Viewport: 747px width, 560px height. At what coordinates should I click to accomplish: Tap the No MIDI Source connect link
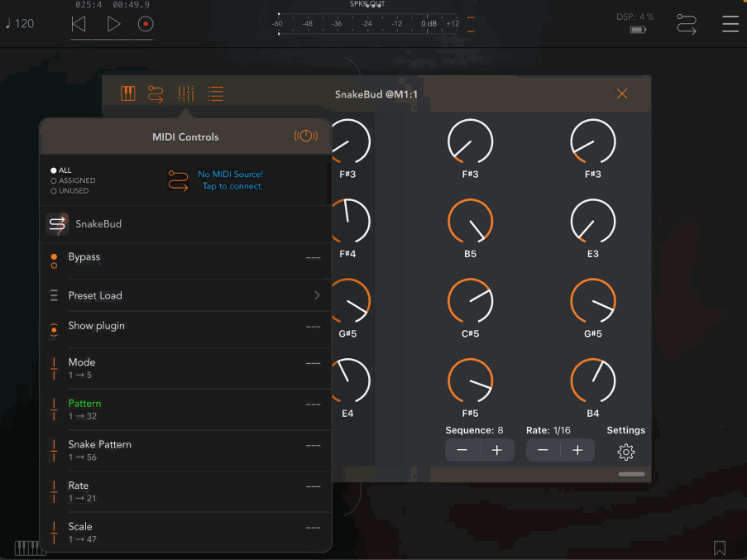tap(230, 180)
